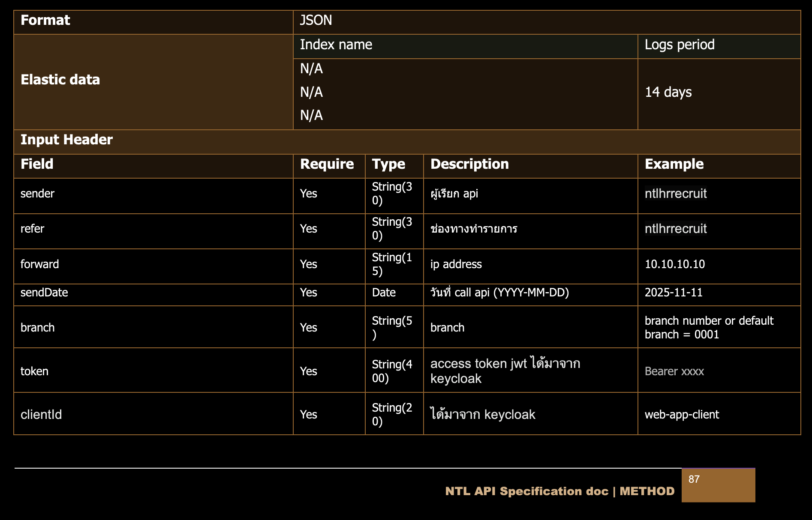Viewport: 812px width, 520px height.
Task: Click the page number 87 box
Action: [718, 485]
